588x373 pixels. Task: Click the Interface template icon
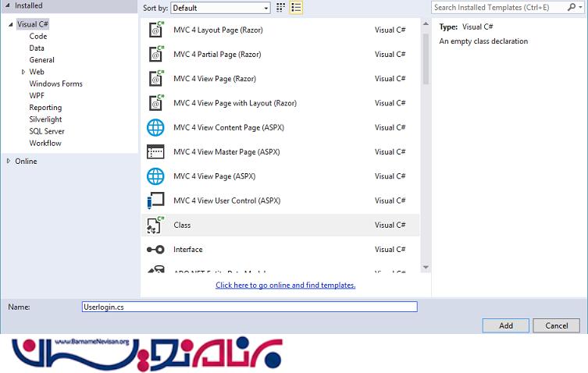pyautogui.click(x=155, y=250)
